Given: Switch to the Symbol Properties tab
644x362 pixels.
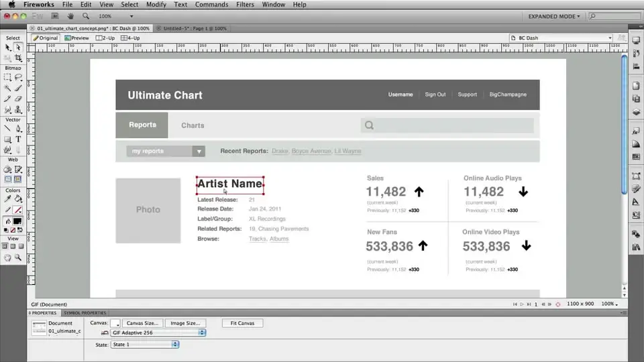Looking at the screenshot, I should 85,313.
